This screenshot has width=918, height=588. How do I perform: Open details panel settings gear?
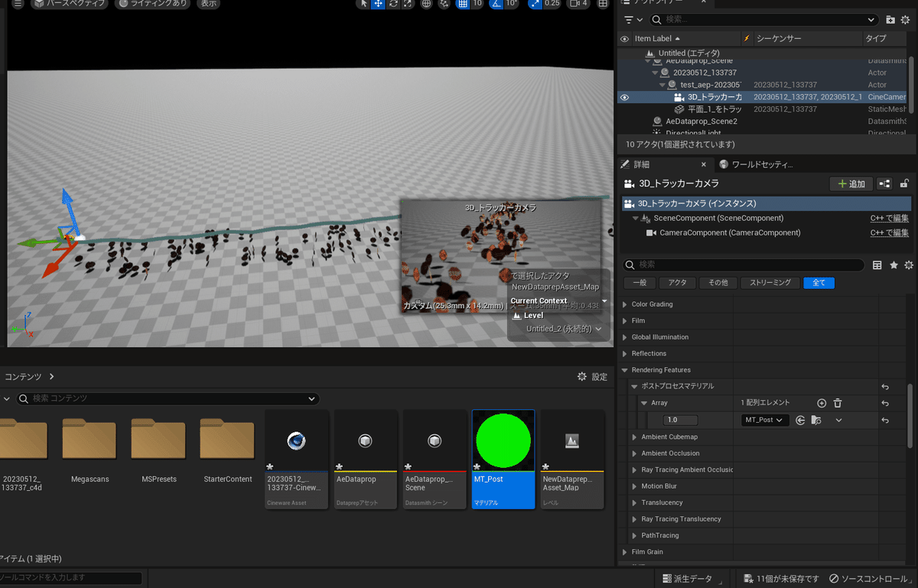pos(909,265)
